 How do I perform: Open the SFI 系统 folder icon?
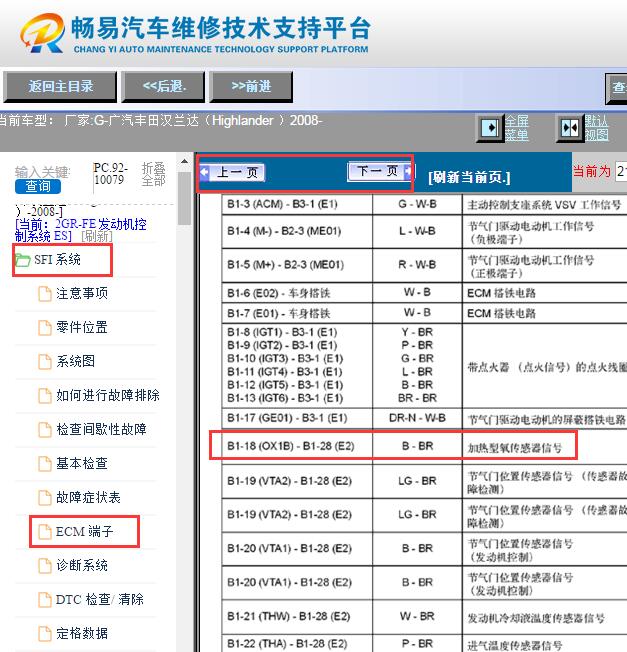pyautogui.click(x=22, y=260)
